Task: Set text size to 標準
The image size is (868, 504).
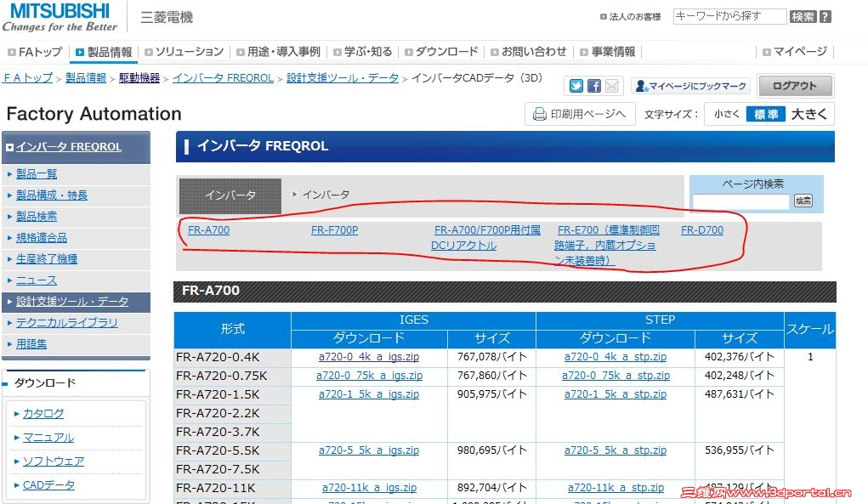Action: 766,114
